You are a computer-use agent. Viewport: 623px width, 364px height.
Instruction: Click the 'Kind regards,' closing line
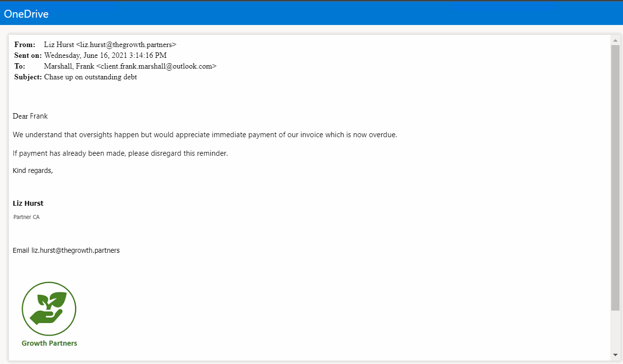33,170
